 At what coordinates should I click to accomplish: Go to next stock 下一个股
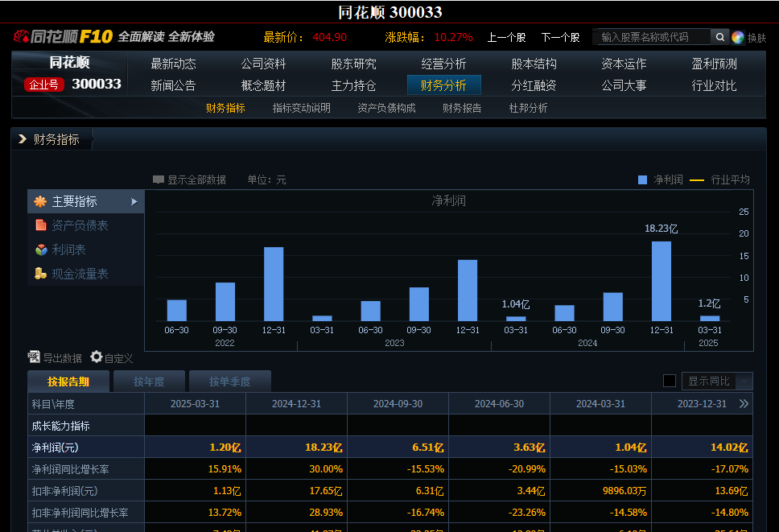560,37
